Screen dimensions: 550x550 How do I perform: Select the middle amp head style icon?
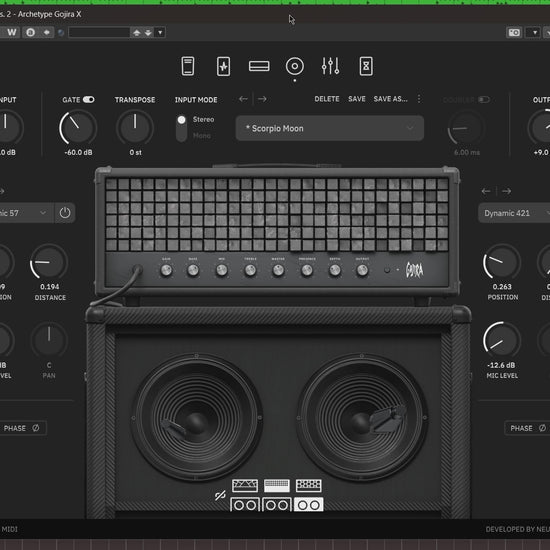[277, 485]
